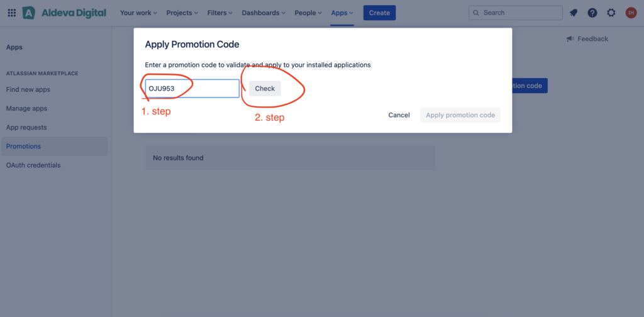Open the app switcher grid icon
The height and width of the screenshot is (317, 644).
tap(12, 13)
